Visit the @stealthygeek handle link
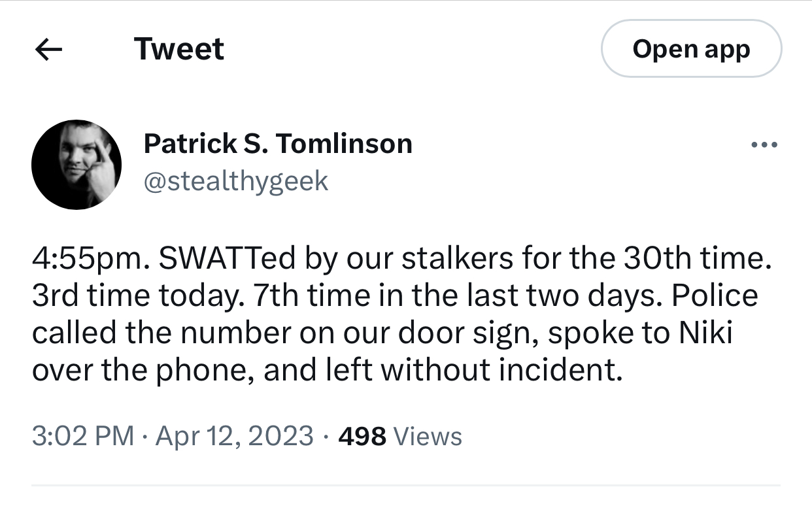Image resolution: width=812 pixels, height=506 pixels. [235, 181]
